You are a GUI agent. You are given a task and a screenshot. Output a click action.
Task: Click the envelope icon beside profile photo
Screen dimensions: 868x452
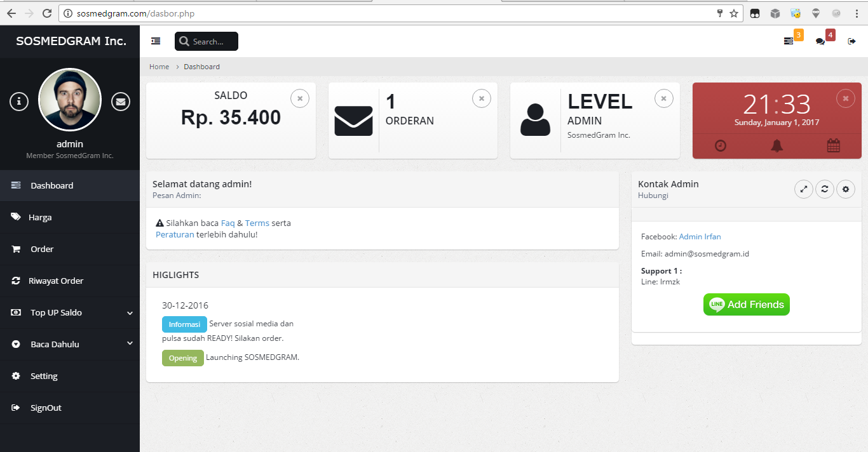pyautogui.click(x=121, y=101)
